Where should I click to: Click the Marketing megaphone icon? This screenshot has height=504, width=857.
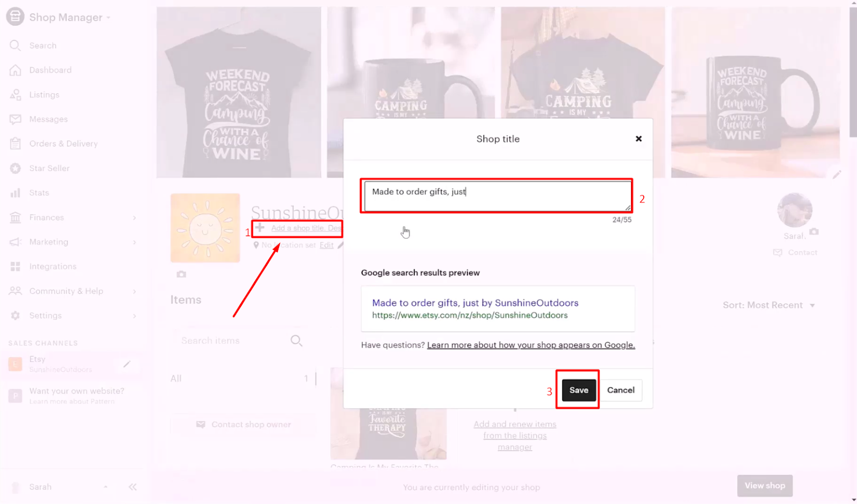point(15,242)
